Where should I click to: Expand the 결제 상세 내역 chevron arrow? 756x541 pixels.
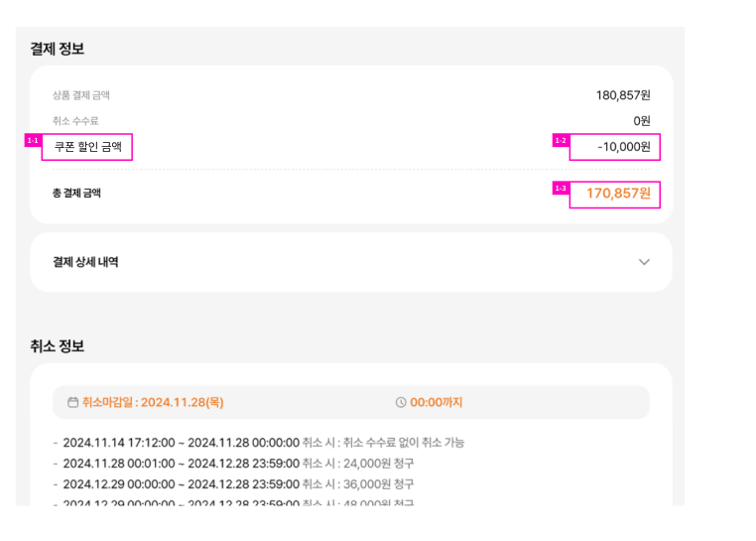[644, 262]
